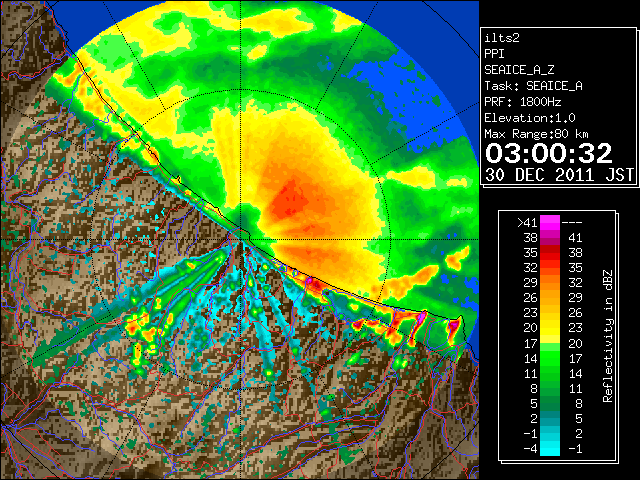
Task: Click the "Reflectivity in dBZ" axis label
Action: tap(608, 336)
